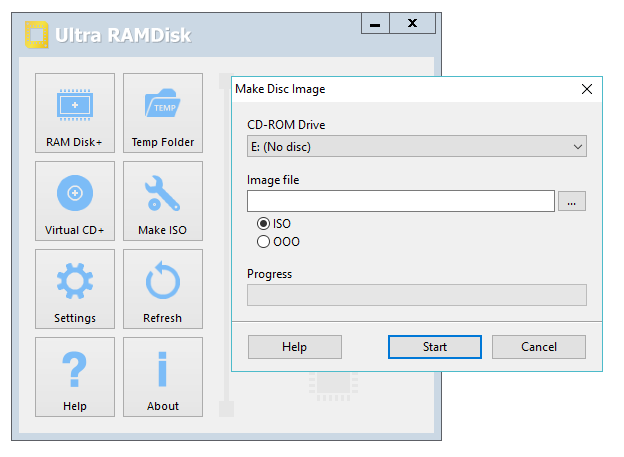
Task: Select the ISO image format
Action: (274, 224)
